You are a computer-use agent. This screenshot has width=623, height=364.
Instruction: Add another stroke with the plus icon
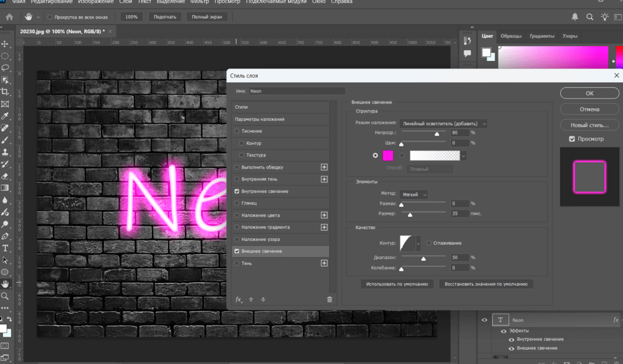click(x=324, y=167)
